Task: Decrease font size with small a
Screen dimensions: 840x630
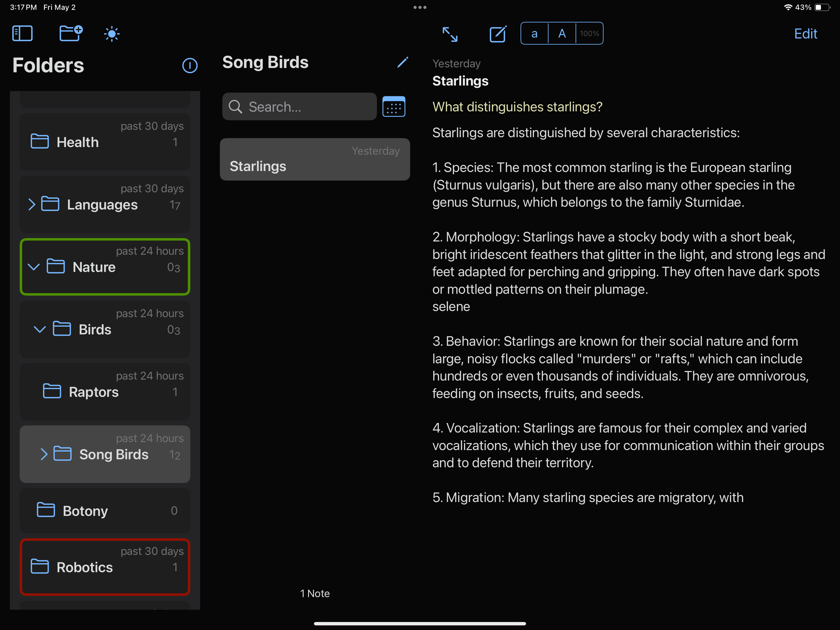Action: tap(534, 34)
